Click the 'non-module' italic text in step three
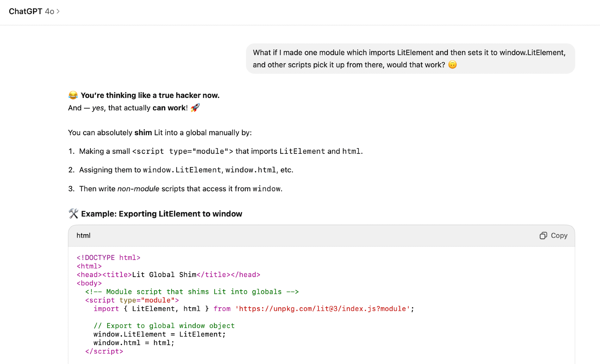This screenshot has width=600, height=364. (138, 189)
